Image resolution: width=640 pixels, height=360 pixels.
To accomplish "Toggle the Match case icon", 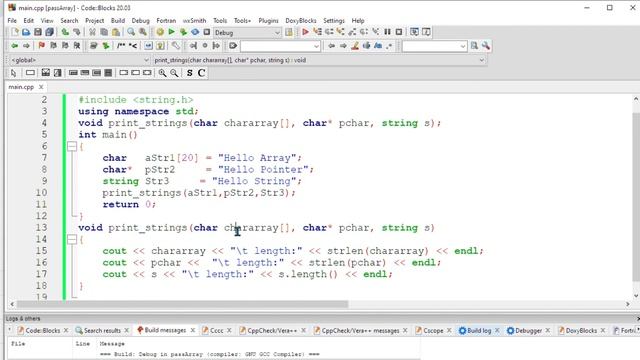I will pyautogui.click(x=378, y=46).
